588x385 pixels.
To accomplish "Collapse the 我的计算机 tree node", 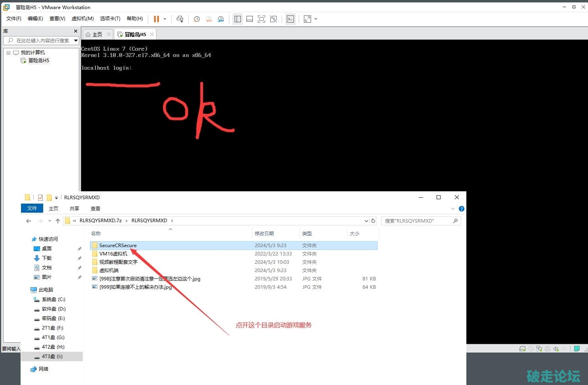I will click(x=8, y=53).
